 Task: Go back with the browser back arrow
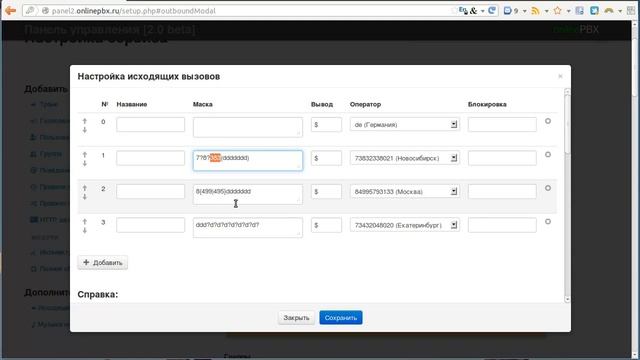point(10,11)
